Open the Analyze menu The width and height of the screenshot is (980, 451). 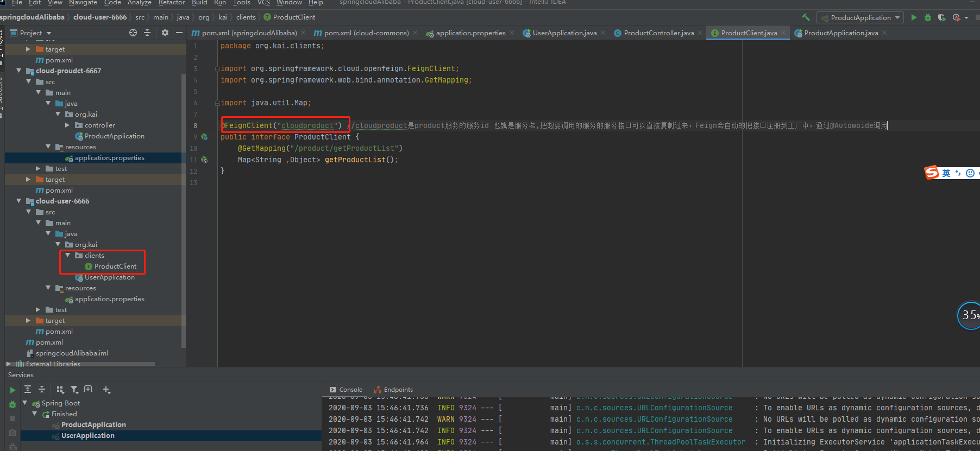point(139,3)
